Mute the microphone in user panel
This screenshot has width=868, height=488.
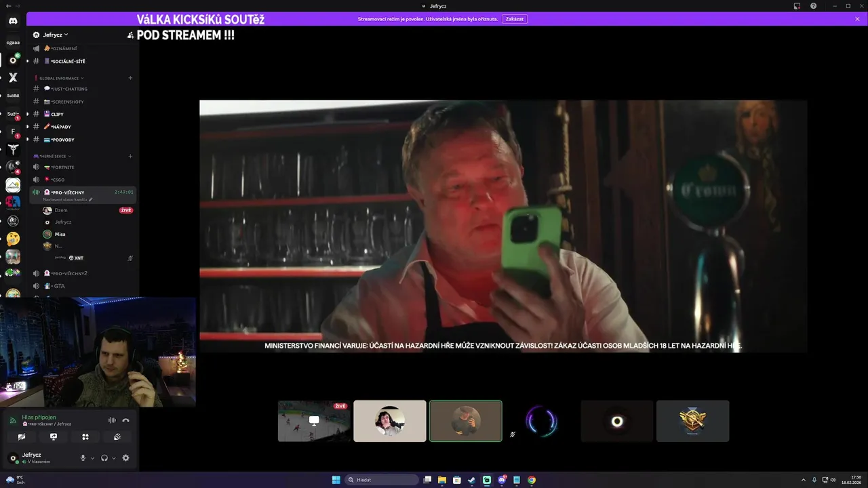pos(83,458)
